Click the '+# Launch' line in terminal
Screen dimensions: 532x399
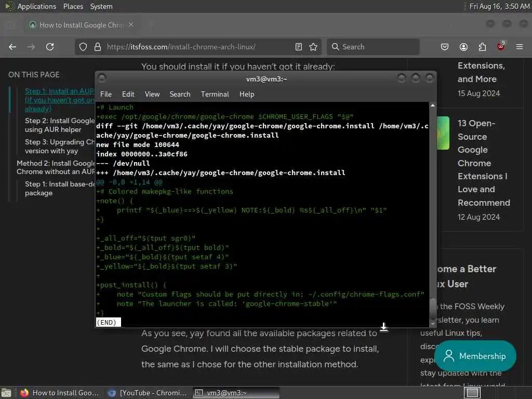(115, 107)
